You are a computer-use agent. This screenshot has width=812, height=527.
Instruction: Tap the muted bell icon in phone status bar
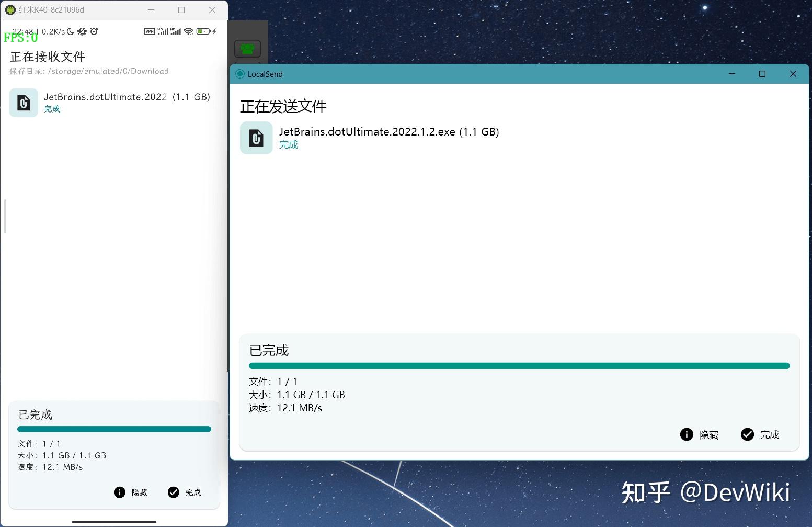point(82,31)
